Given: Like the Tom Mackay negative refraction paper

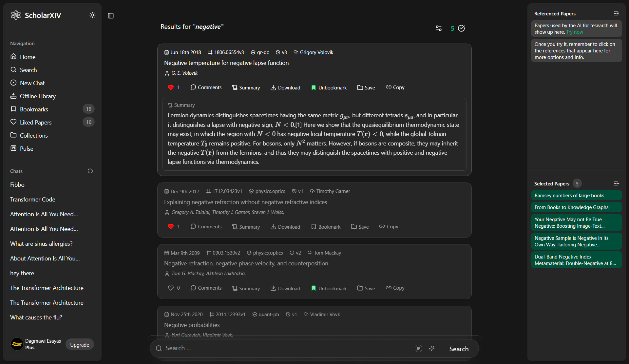Looking at the screenshot, I should (x=171, y=288).
